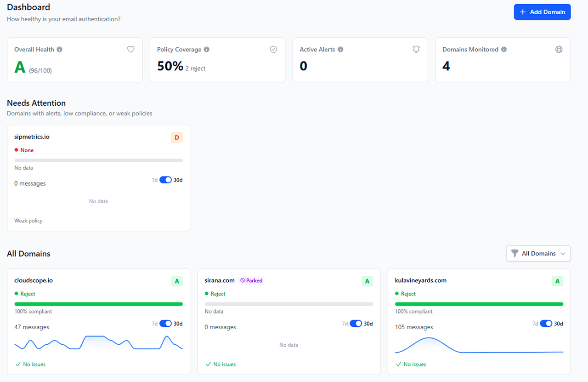Click the A grade badge on cloudscope.io
The width and height of the screenshot is (588, 382).
177,281
